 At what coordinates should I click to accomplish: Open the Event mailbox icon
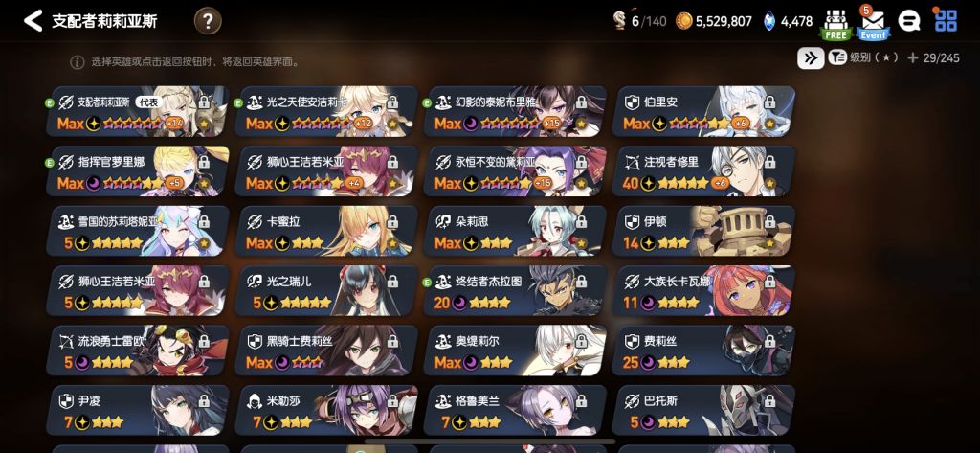[x=873, y=23]
